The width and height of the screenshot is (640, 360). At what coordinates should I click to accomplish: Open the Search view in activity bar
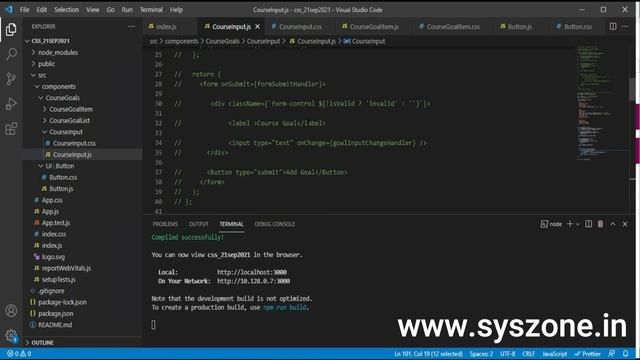11,54
